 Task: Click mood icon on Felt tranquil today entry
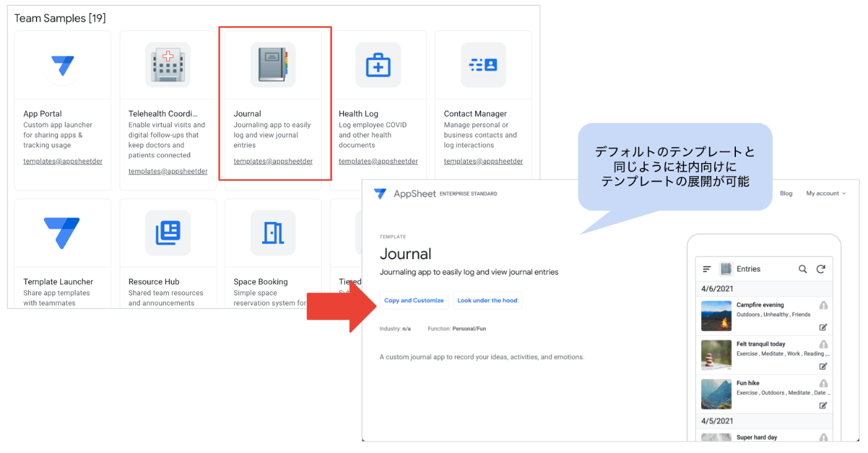823,345
